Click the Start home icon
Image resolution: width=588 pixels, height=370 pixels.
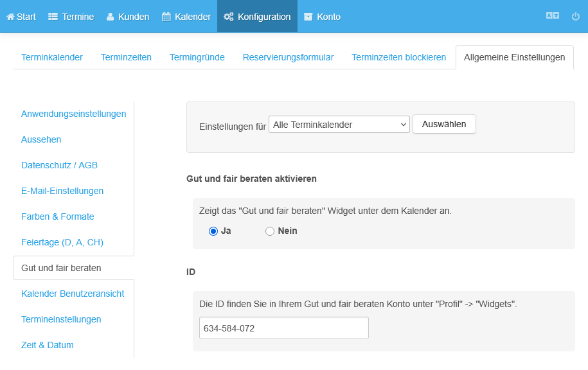(10, 17)
